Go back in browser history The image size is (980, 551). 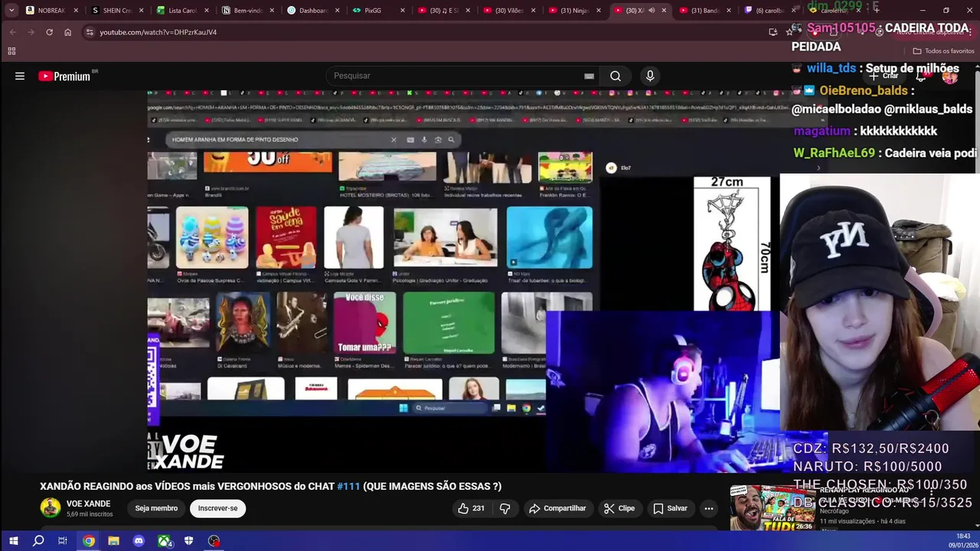[12, 32]
